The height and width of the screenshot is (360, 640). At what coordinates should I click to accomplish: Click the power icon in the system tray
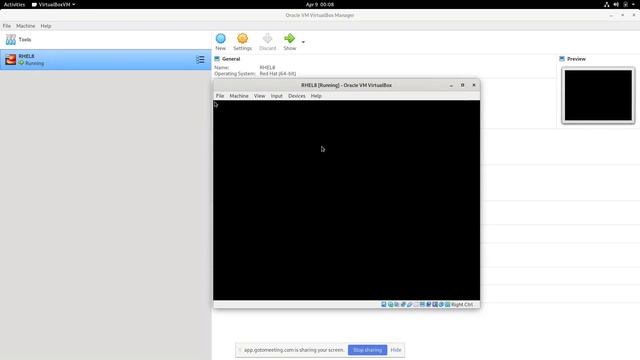(625, 4)
